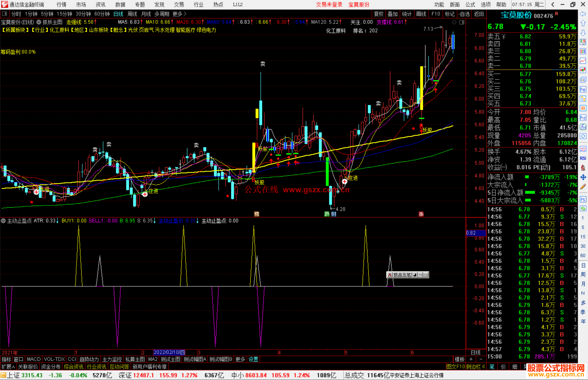The width and height of the screenshot is (588, 380).
Task: Open the f(x) formula manager icon
Action: [583, 127]
